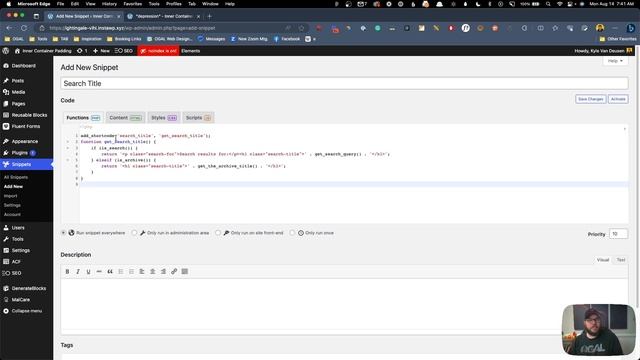Open the Apple menu

(8, 4)
